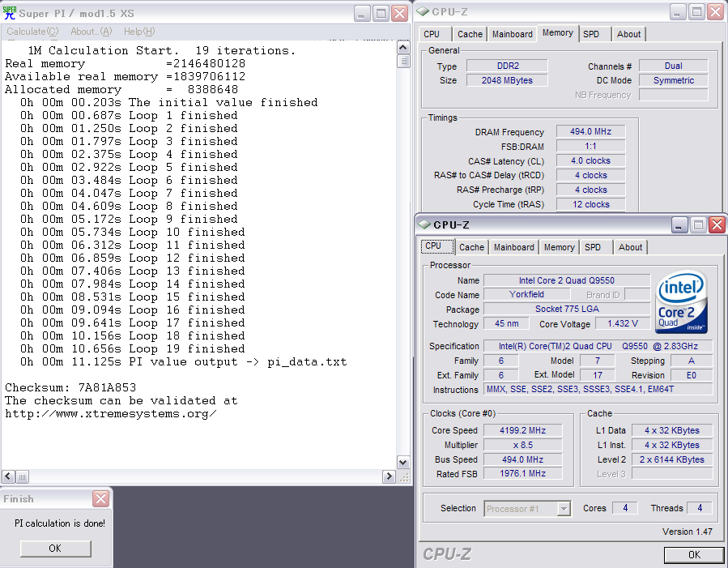Open the About tab in front CPU-Z
Viewport: 728px width, 568px height.
click(x=630, y=247)
